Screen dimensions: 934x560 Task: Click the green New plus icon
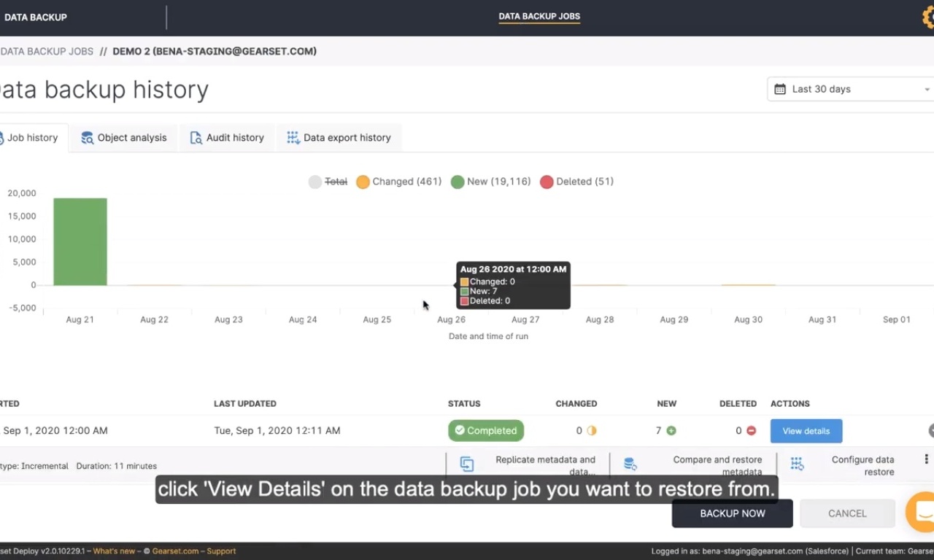(671, 431)
